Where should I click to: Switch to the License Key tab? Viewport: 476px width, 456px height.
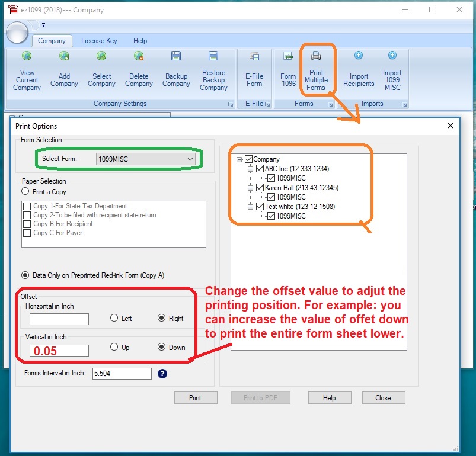[x=99, y=41]
